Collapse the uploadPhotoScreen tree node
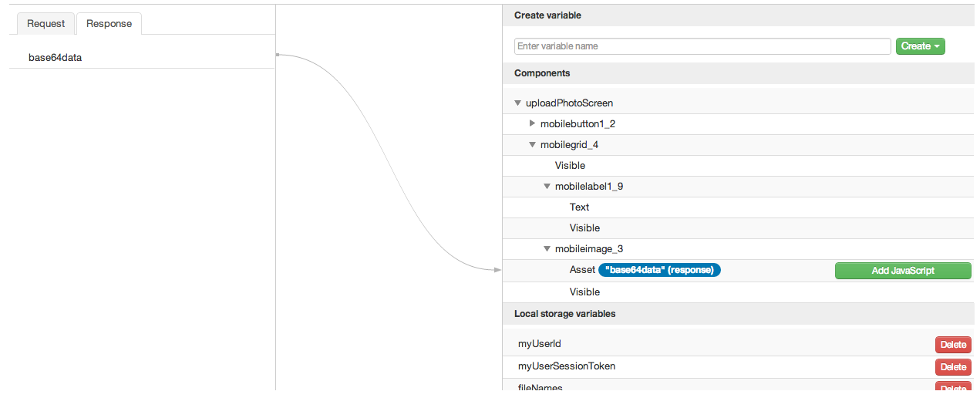The height and width of the screenshot is (408, 980). coord(517,103)
